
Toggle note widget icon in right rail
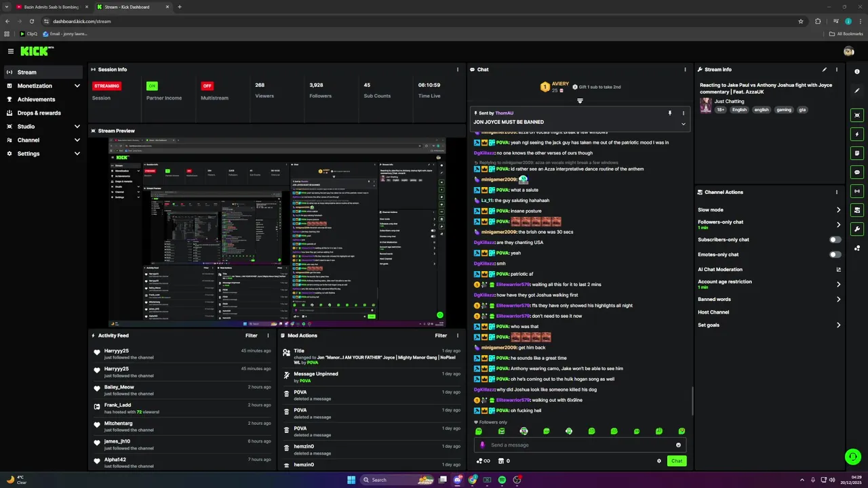[x=857, y=153]
